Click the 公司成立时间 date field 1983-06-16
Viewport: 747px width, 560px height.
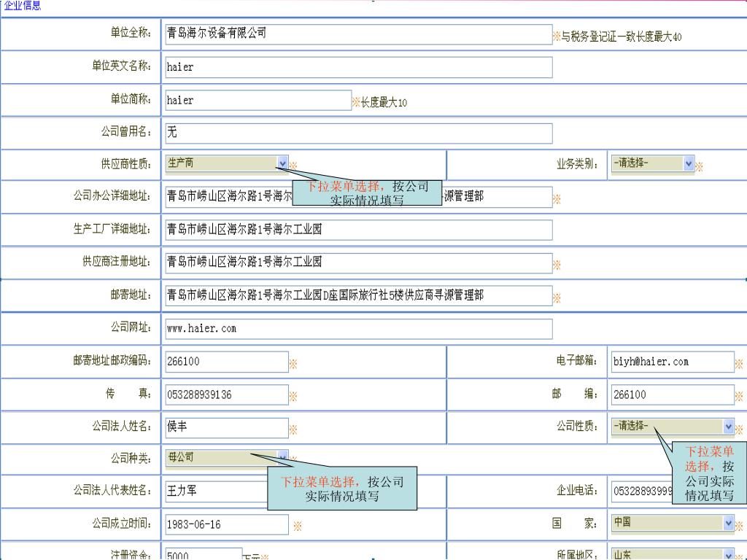(227, 524)
